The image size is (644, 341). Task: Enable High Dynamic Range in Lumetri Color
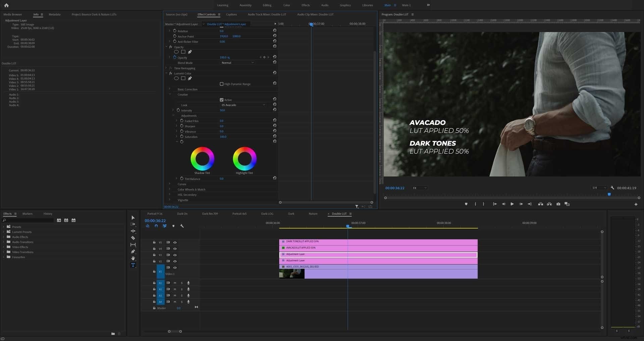coord(222,84)
